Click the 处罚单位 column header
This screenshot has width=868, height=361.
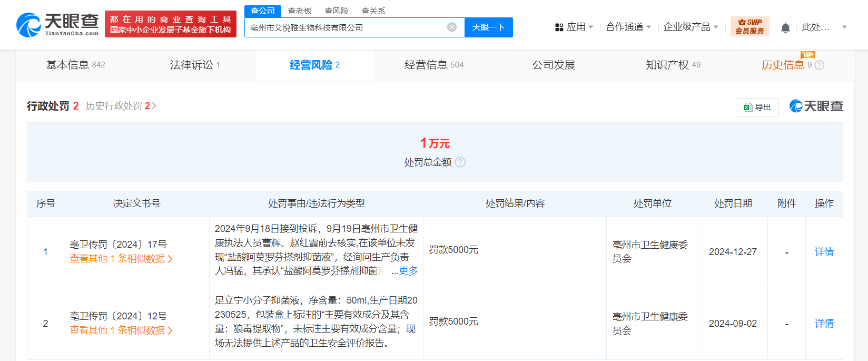[x=653, y=203]
